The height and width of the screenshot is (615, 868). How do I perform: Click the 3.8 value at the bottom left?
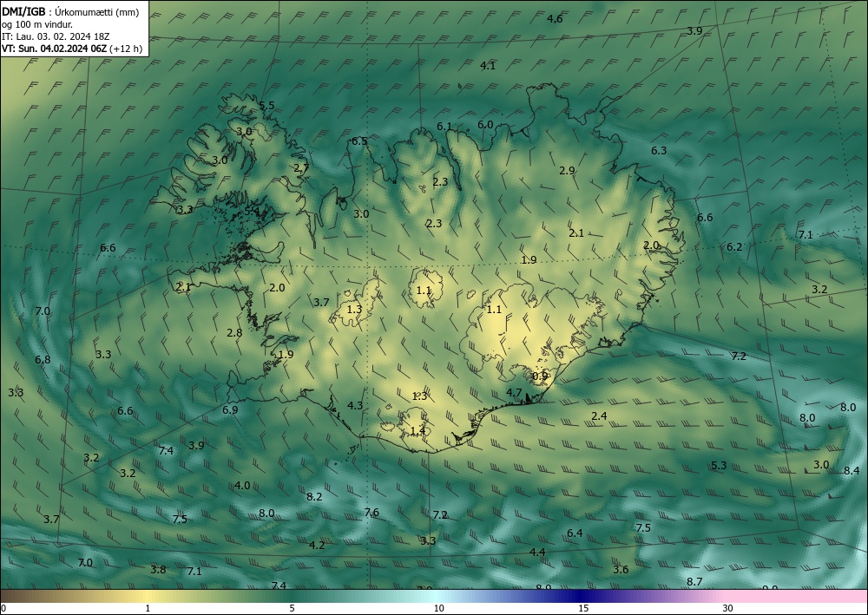tap(158, 570)
